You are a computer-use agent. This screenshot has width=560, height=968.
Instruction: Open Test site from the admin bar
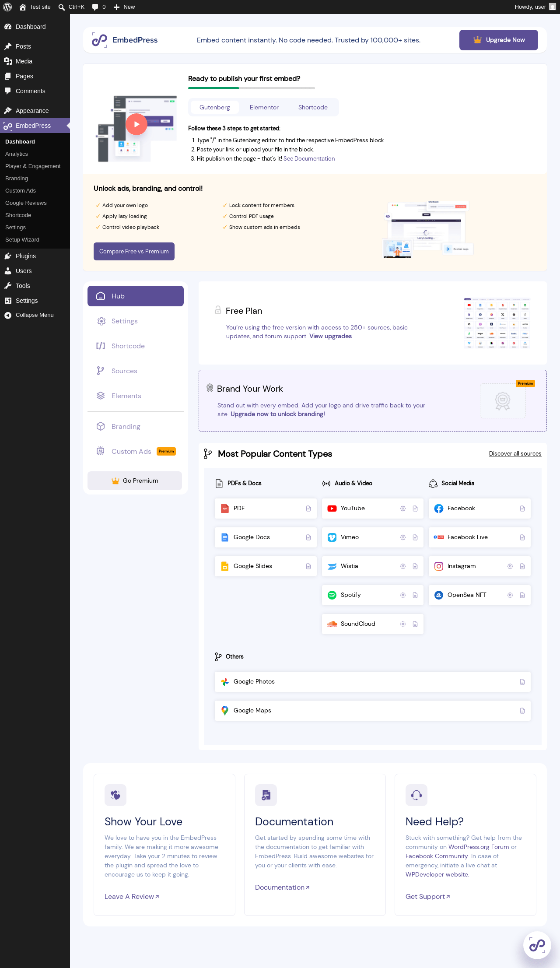pyautogui.click(x=35, y=7)
